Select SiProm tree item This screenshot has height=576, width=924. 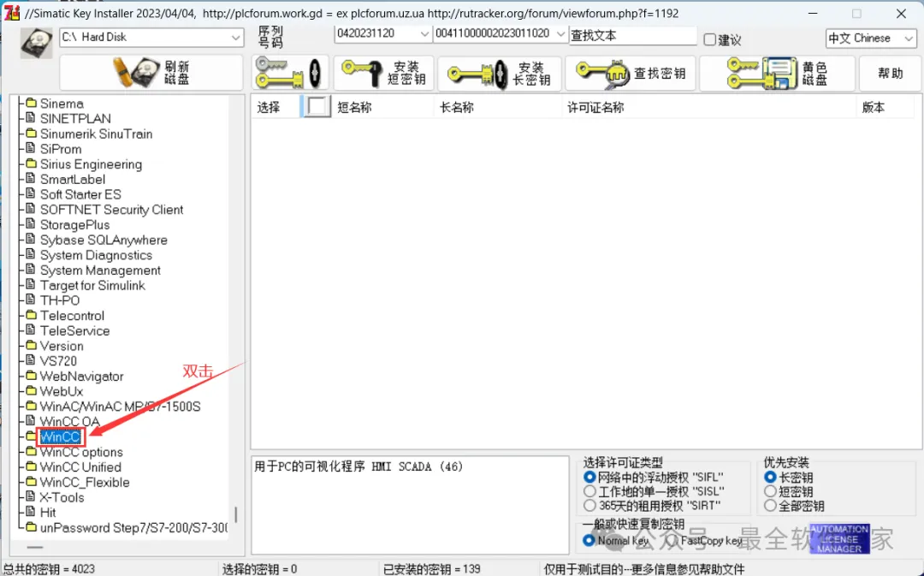point(61,149)
